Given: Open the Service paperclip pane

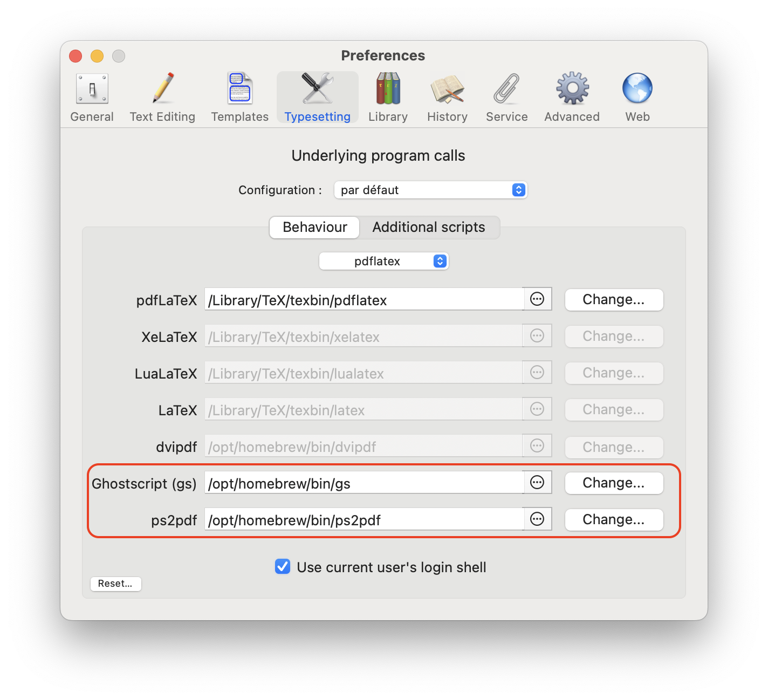Looking at the screenshot, I should (x=506, y=98).
